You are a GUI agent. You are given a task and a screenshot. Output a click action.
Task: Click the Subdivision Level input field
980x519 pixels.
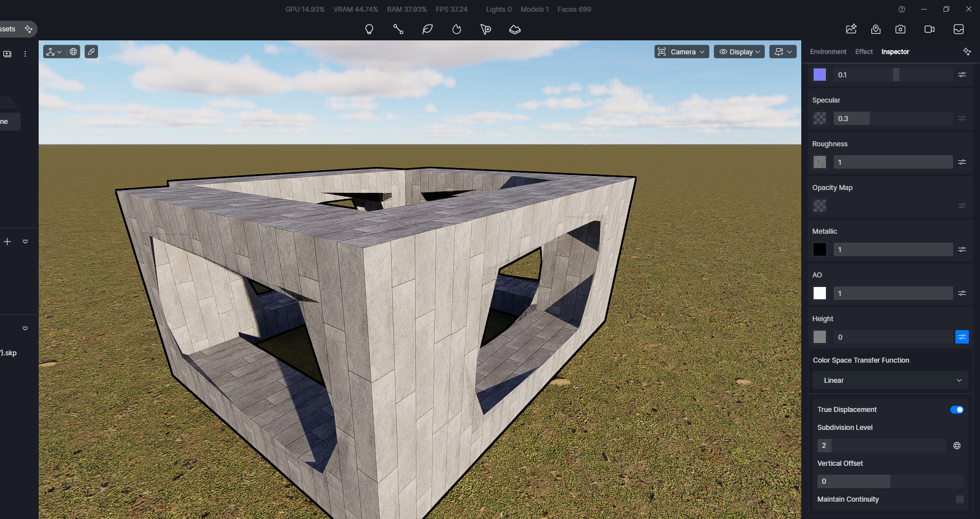(x=881, y=446)
